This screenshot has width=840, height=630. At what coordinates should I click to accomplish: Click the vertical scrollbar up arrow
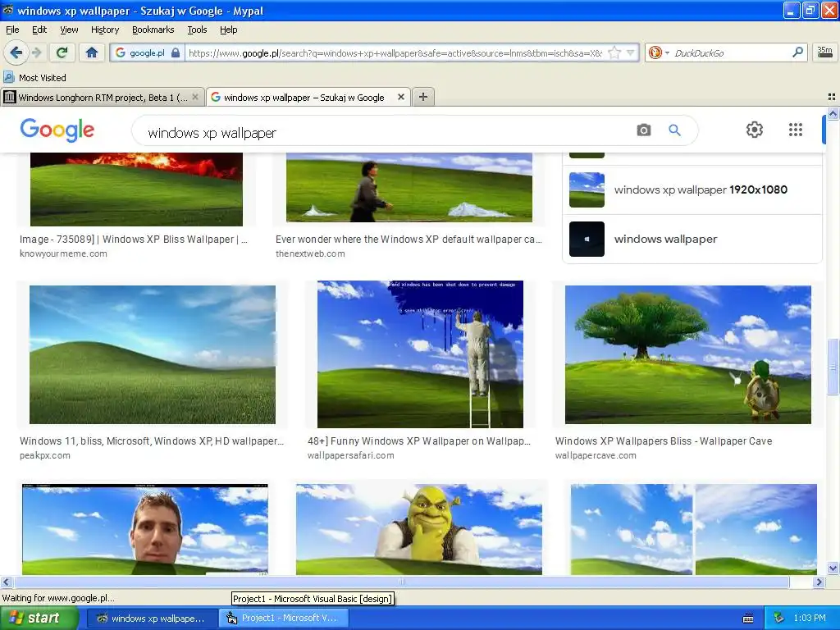pyautogui.click(x=833, y=113)
